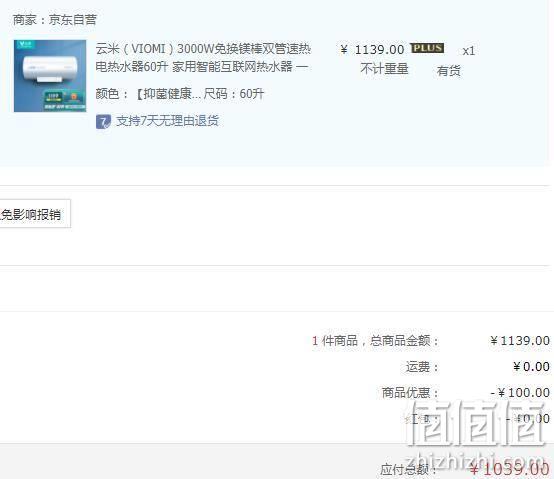Screen dimensions: 554x479
Task: Click the 应付总额 total payable amount
Action: [510, 469]
